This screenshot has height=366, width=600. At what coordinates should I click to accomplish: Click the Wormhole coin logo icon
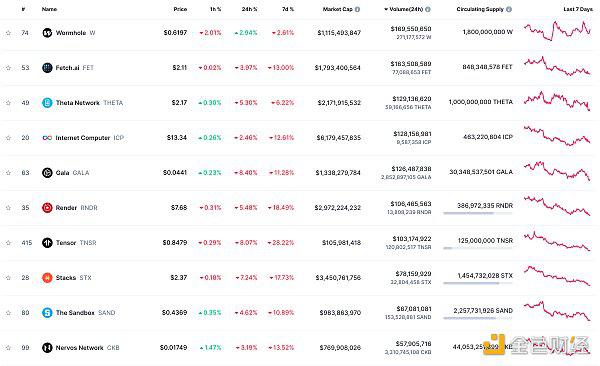pos(47,33)
